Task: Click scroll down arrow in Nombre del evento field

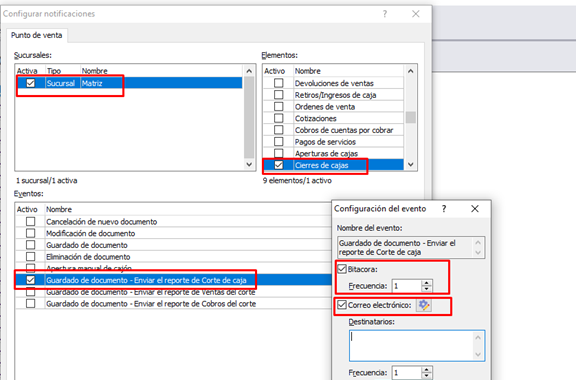Action: [478, 252]
